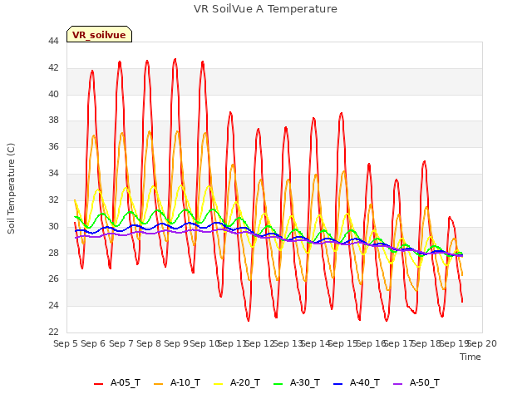Image resolution: width=532 pixels, height=399 pixels.
Task: Click the 26 y-axis tick label
Action: [x=53, y=279]
